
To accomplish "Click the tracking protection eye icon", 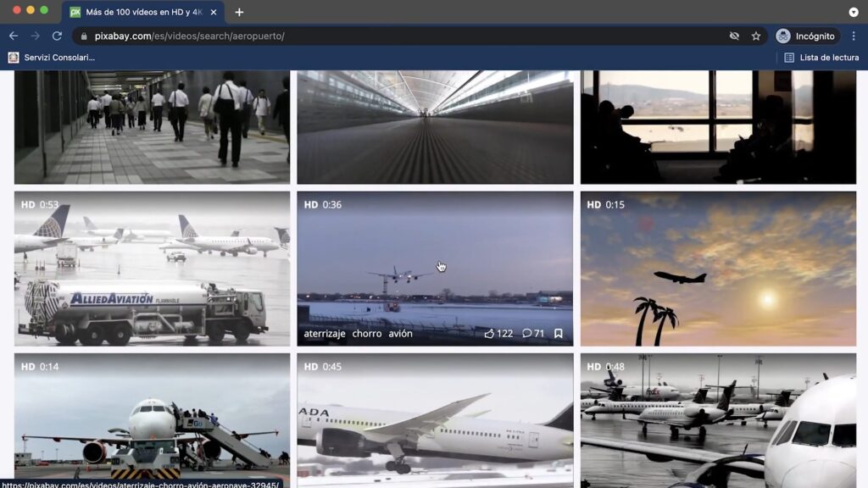I will [x=734, y=36].
